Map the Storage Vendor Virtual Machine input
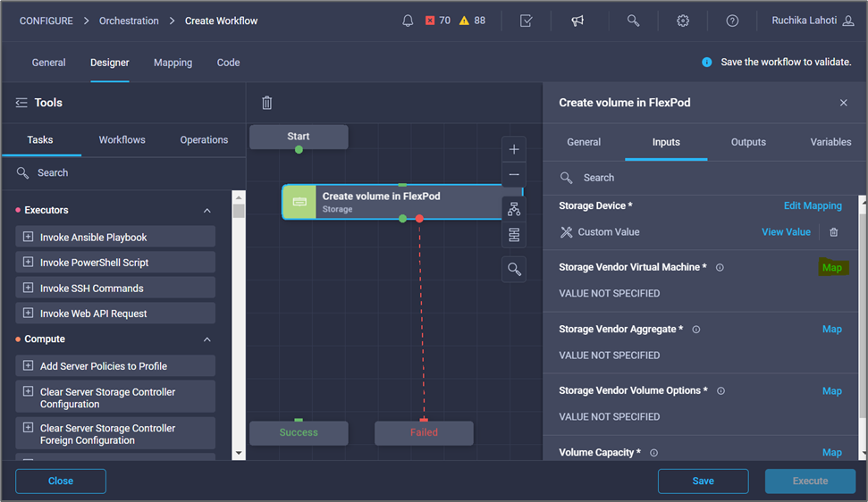The image size is (868, 502). [831, 268]
